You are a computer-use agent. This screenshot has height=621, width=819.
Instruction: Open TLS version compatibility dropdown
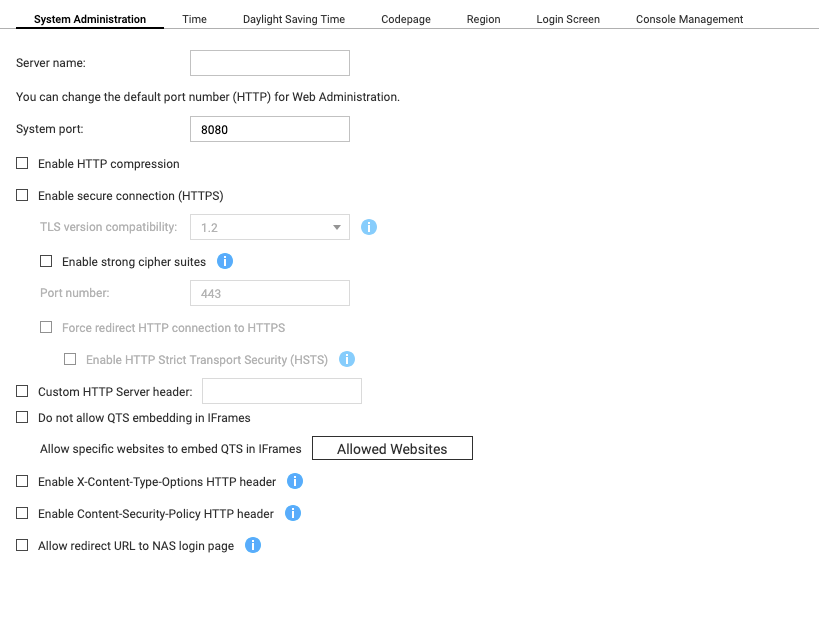(x=269, y=227)
